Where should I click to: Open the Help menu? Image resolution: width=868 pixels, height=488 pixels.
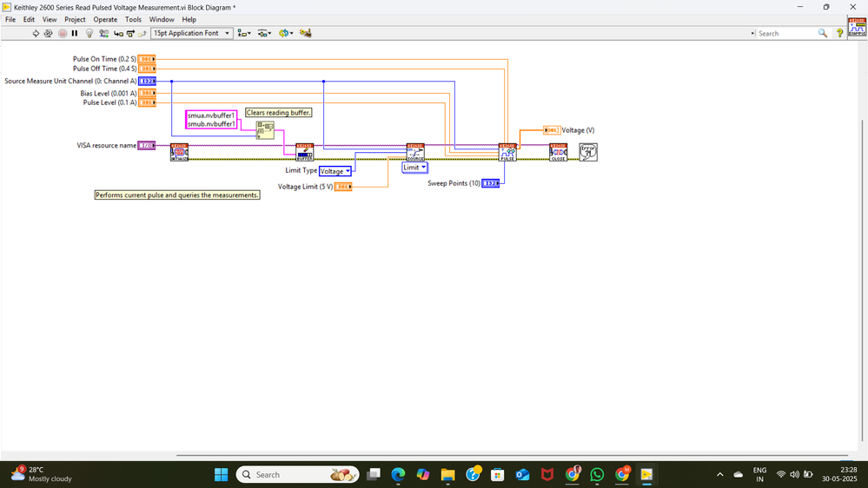[x=189, y=19]
